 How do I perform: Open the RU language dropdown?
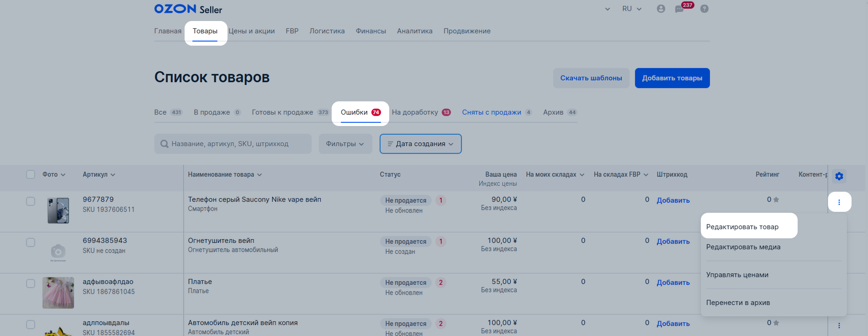631,9
